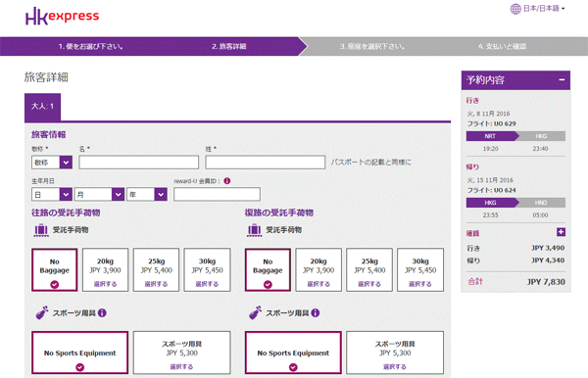This screenshot has height=378, width=588.
Task: Open the birth year 年 dropdown
Action: 147,195
